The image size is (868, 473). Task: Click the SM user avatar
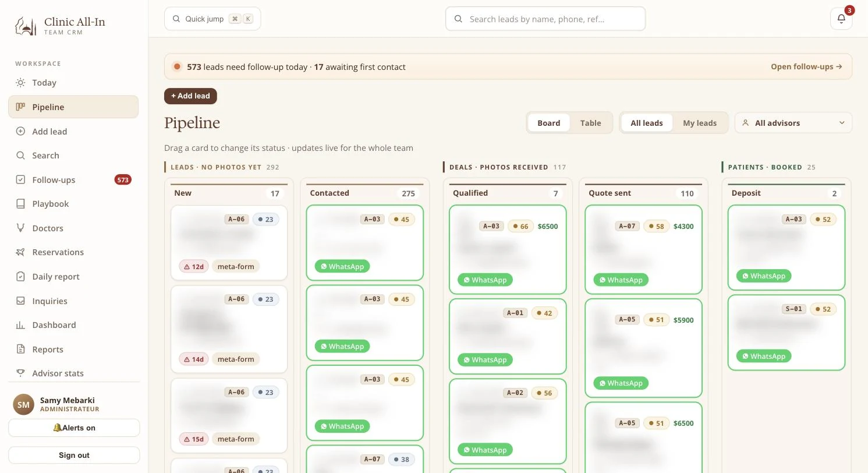point(23,404)
